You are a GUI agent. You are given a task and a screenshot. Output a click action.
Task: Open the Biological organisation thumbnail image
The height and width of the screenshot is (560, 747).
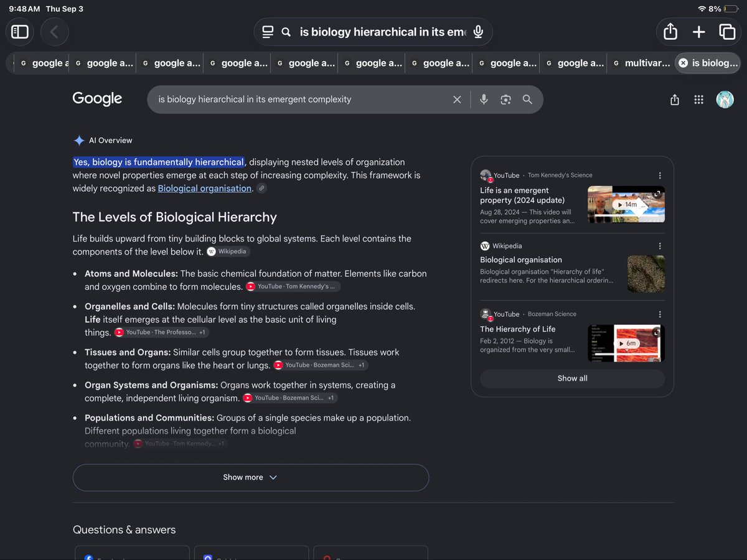point(646,274)
